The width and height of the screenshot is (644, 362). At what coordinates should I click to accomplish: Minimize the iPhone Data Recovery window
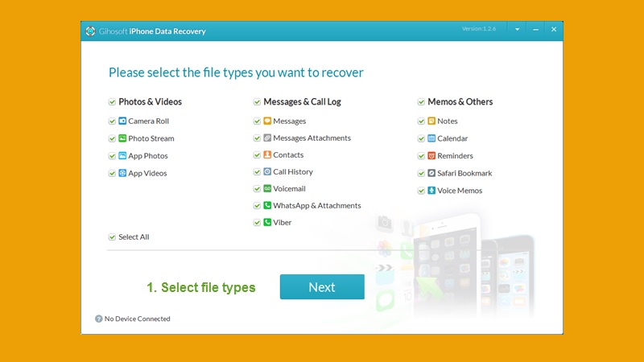[535, 30]
